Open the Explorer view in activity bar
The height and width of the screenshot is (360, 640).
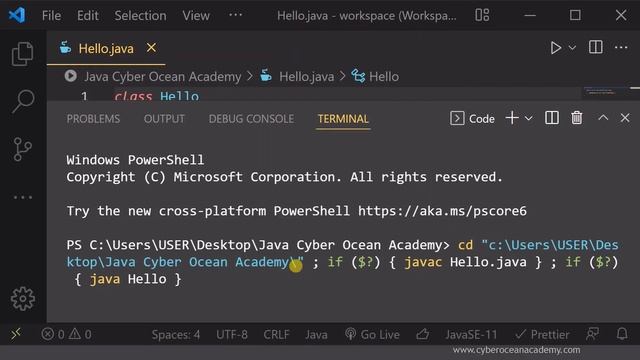point(22,53)
